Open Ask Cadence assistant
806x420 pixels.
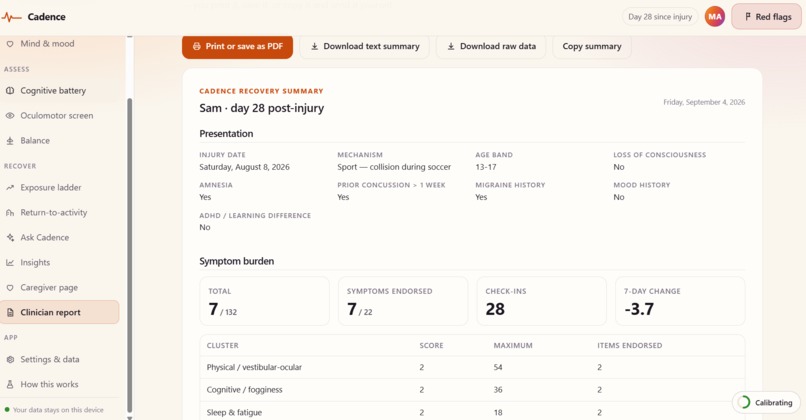coord(60,238)
